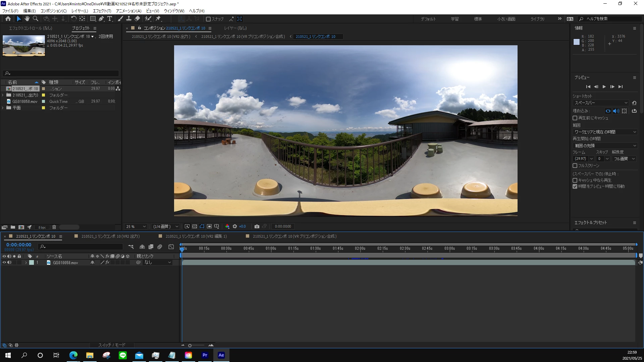Delete selected project item trash icon
The image size is (644, 362).
54,227
